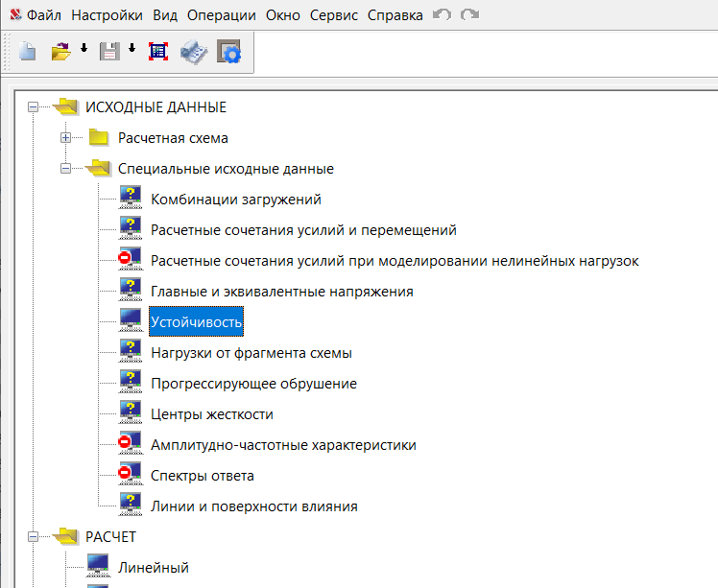Open dropdown arrow next to Open folder icon

84,48
